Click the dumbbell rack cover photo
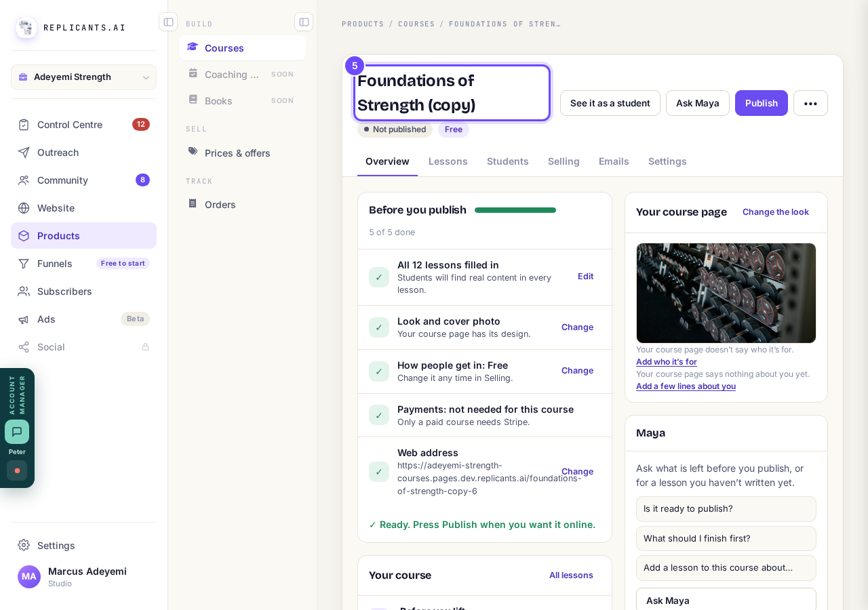The image size is (868, 610). (726, 293)
